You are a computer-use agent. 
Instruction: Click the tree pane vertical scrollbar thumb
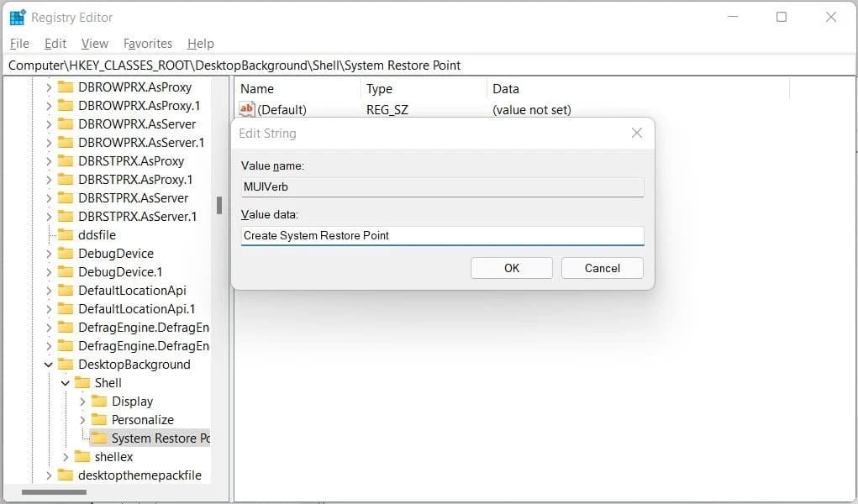(218, 206)
